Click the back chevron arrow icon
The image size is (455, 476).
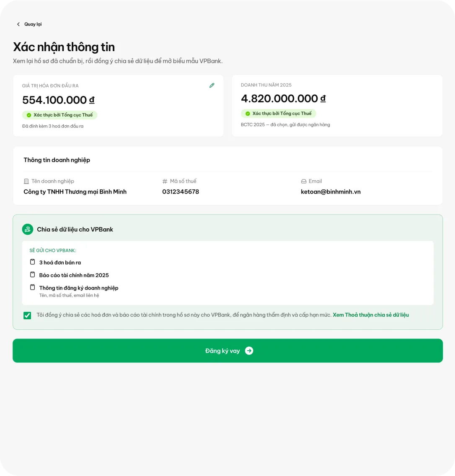pyautogui.click(x=18, y=24)
